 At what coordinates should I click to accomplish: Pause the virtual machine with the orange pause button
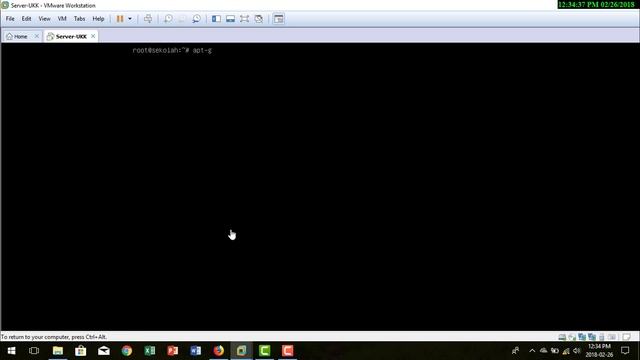[x=120, y=19]
